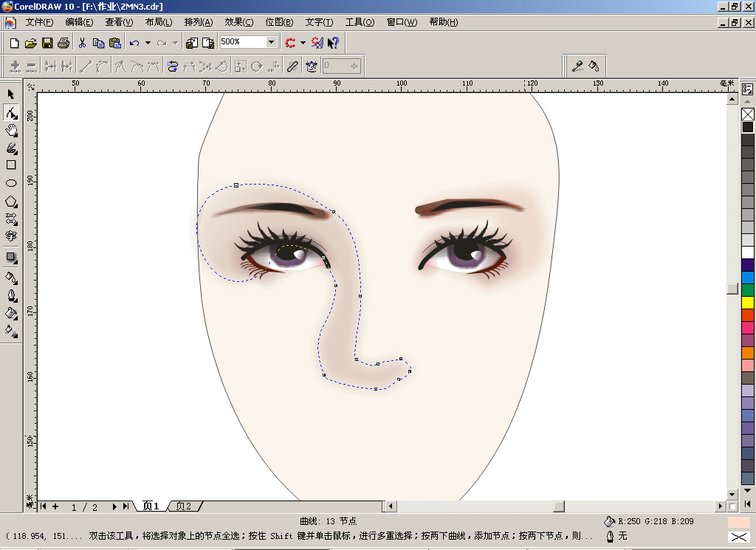Go to next page arrow button
This screenshot has height=550, width=756.
(114, 506)
